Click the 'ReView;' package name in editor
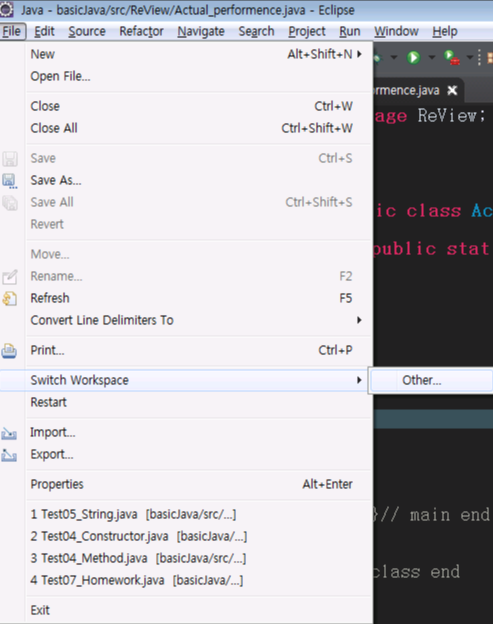 [452, 116]
